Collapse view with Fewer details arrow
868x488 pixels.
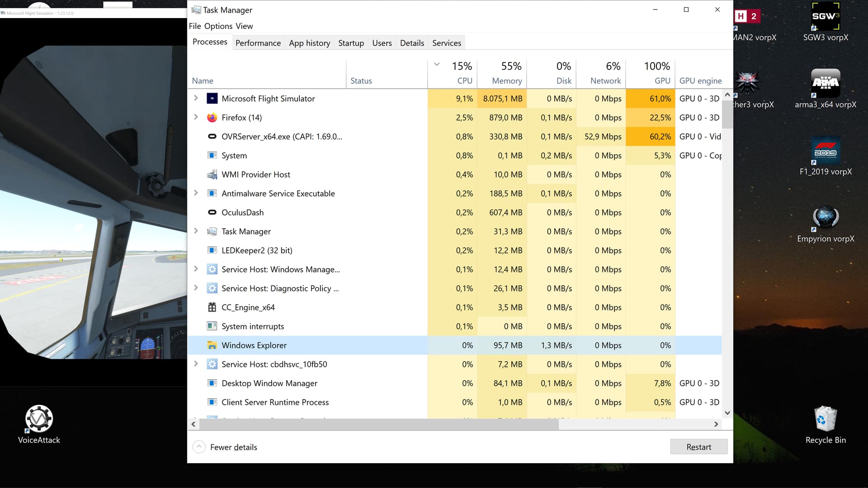click(x=199, y=447)
